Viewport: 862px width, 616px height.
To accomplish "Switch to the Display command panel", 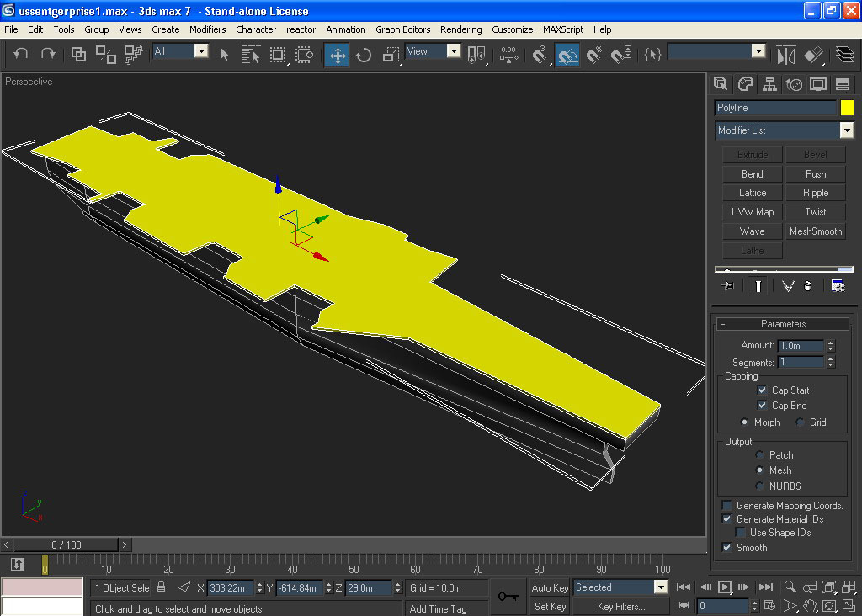I will [818, 84].
